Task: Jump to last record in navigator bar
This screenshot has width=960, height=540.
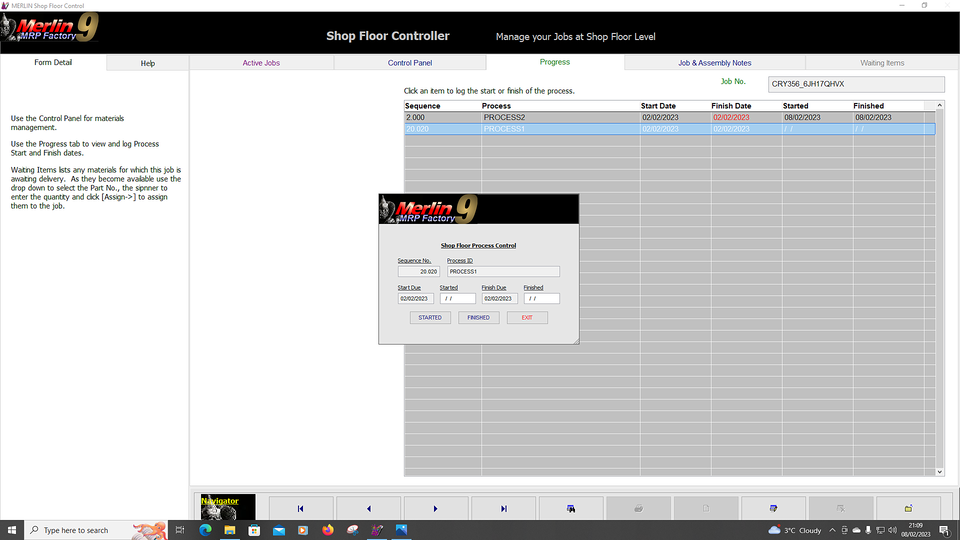Action: pyautogui.click(x=503, y=508)
